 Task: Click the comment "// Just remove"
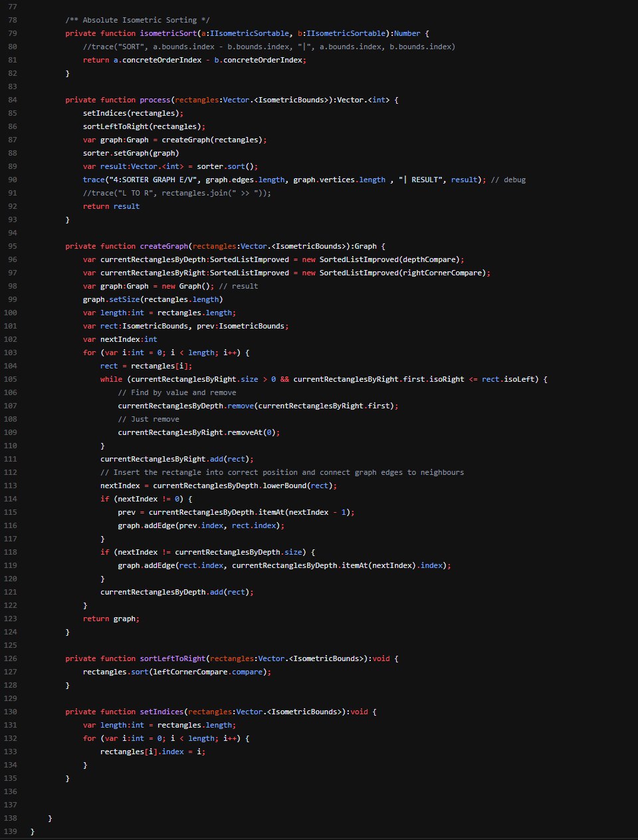pos(148,419)
